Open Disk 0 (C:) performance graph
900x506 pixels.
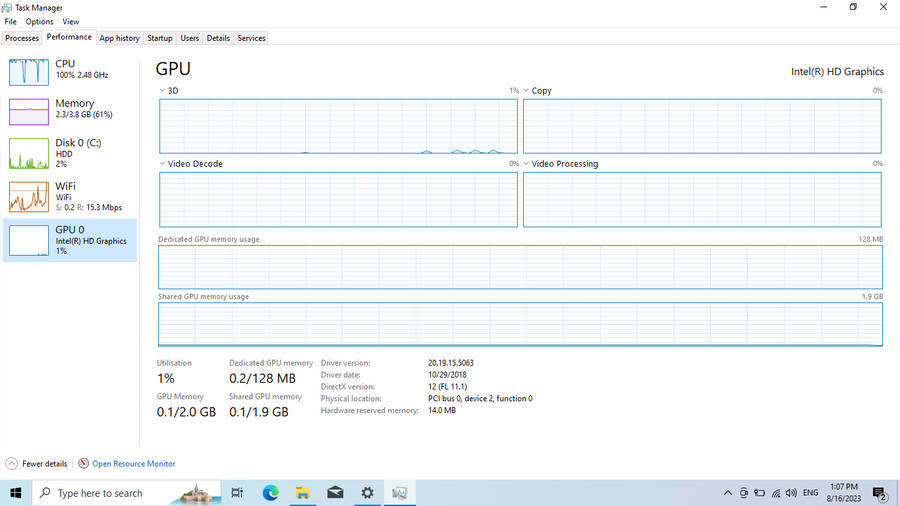coord(29,153)
